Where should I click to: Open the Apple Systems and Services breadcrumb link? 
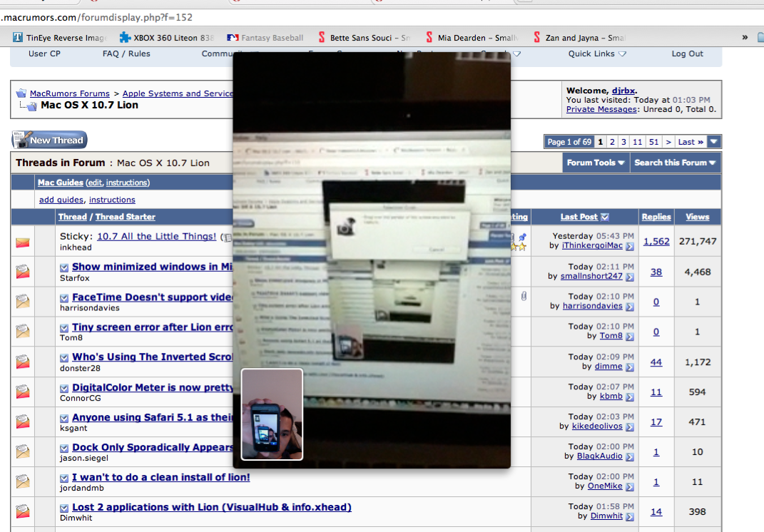(x=178, y=93)
